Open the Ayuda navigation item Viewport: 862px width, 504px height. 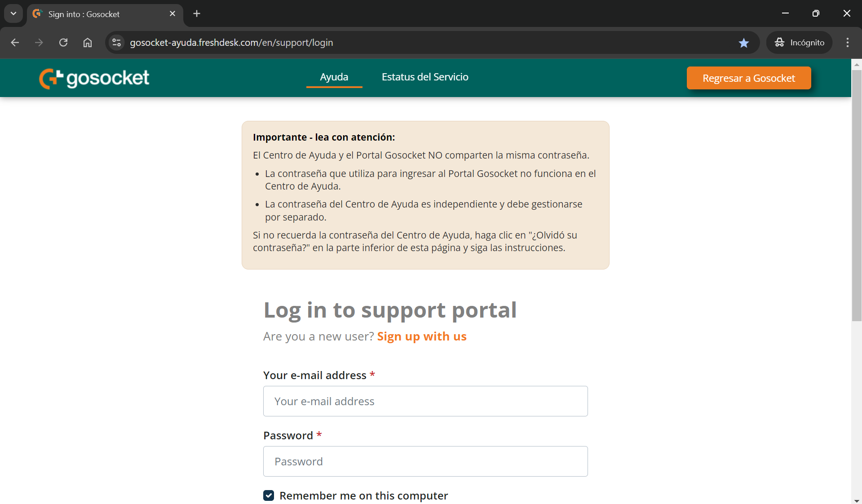tap(334, 77)
